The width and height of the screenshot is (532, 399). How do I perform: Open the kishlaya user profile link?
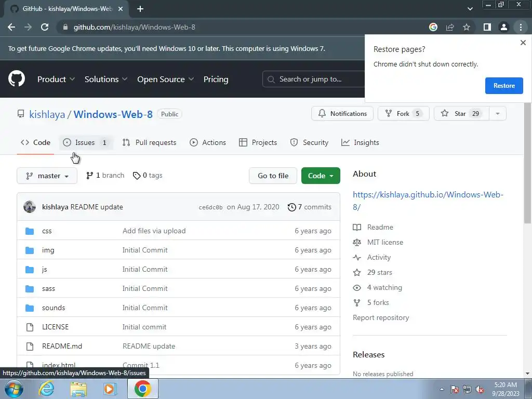pyautogui.click(x=47, y=114)
